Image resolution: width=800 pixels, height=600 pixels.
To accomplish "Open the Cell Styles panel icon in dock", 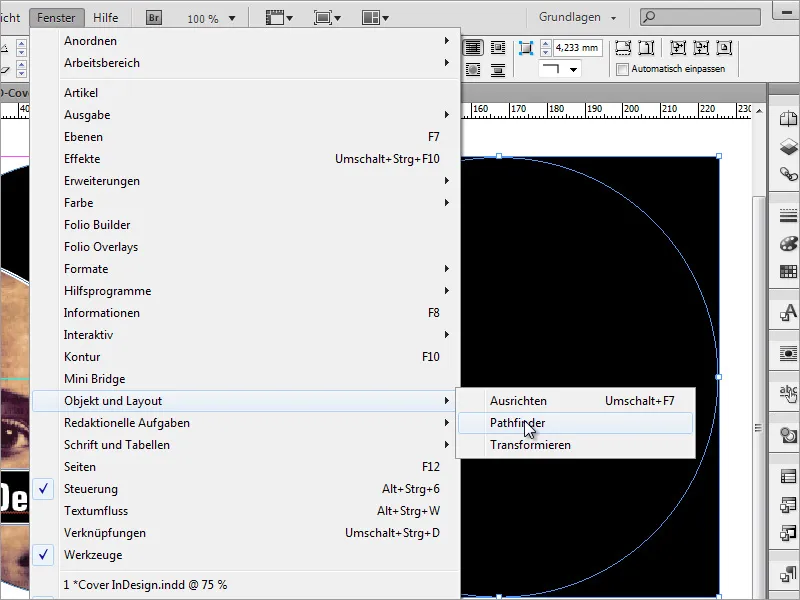I will pyautogui.click(x=788, y=505).
